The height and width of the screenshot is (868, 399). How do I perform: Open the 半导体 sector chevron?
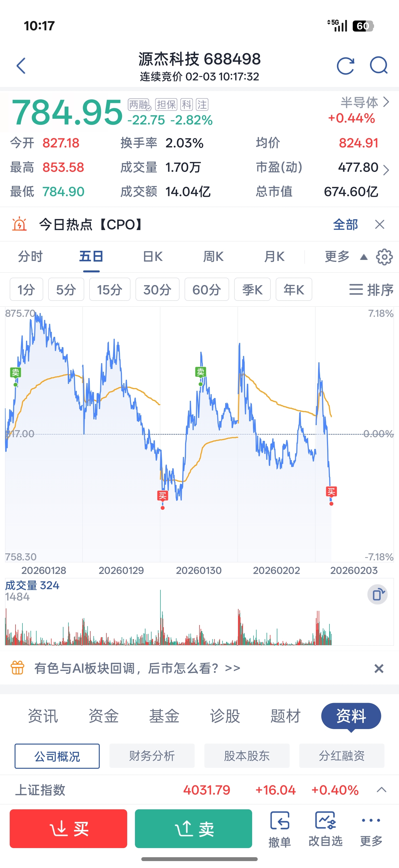coord(386,102)
